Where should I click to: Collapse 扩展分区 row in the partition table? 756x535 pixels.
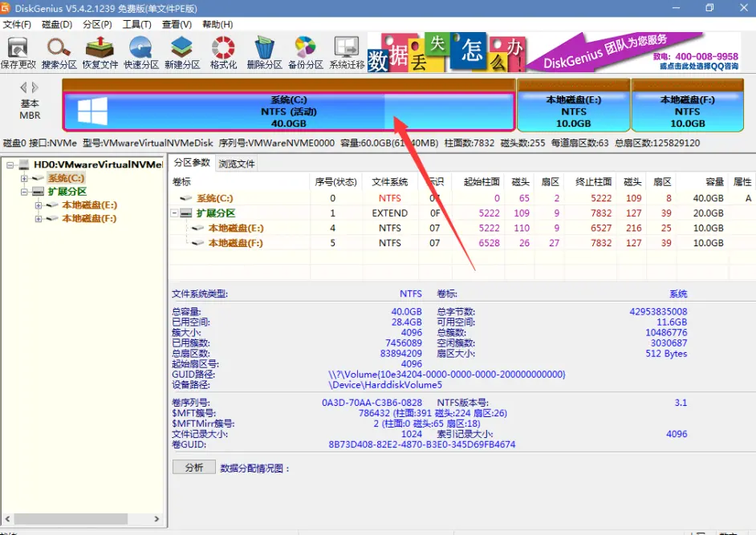tap(174, 213)
